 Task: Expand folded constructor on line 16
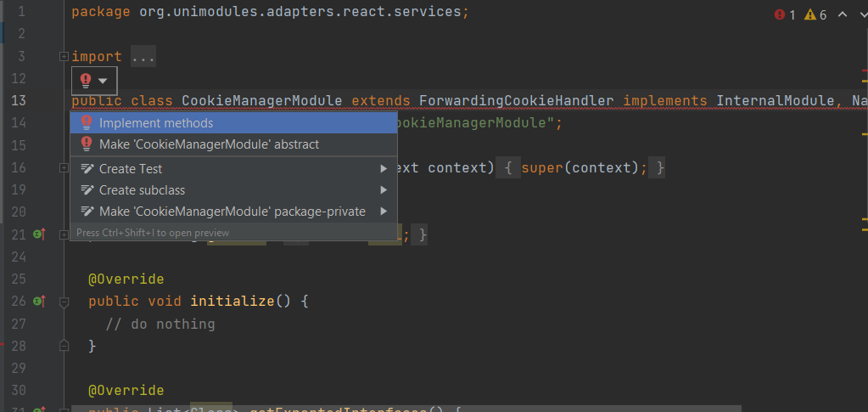(64, 168)
